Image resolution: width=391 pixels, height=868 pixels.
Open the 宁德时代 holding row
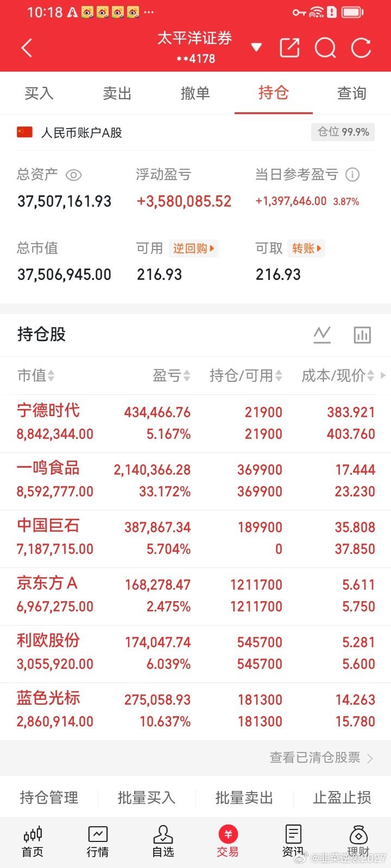(195, 423)
